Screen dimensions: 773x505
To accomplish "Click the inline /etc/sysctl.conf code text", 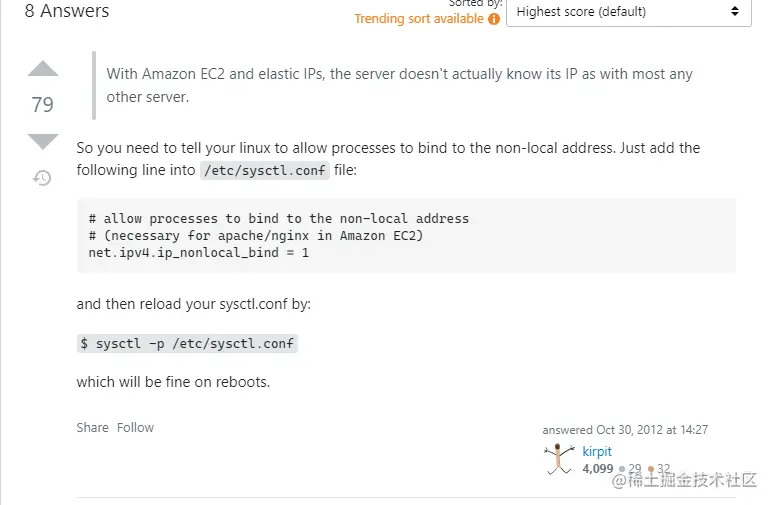I will pyautogui.click(x=264, y=171).
